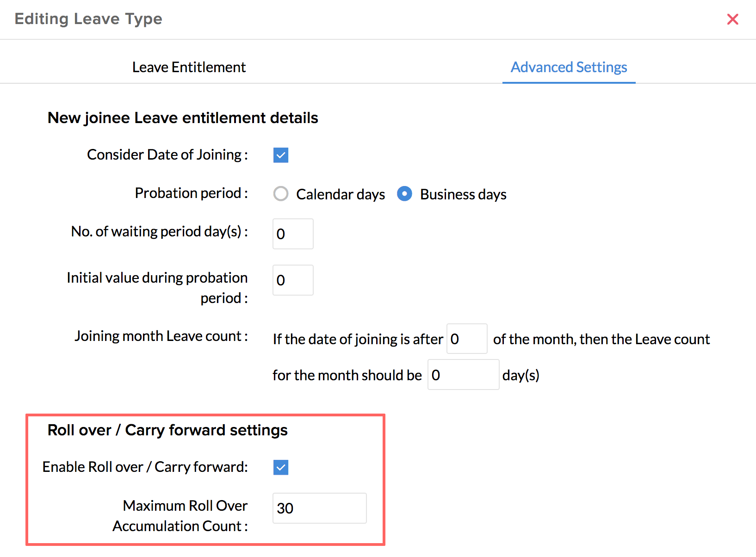Uncheck the Consider Date of Joining checkbox
Screen dimensions: 756x557
coord(281,155)
